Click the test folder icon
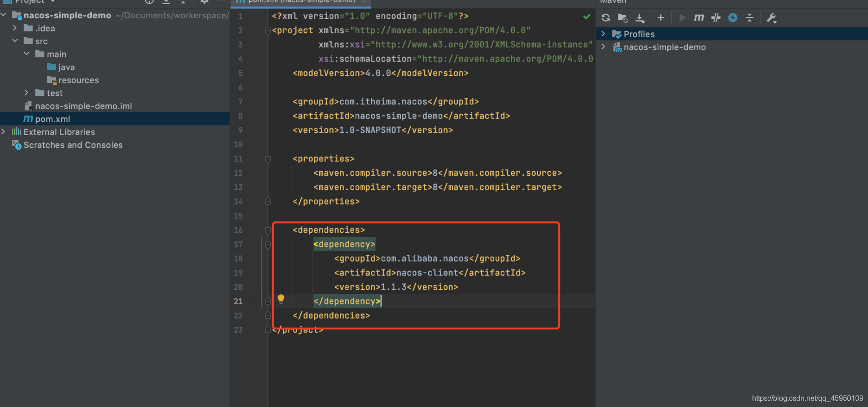This screenshot has height=407, width=868. tap(40, 93)
